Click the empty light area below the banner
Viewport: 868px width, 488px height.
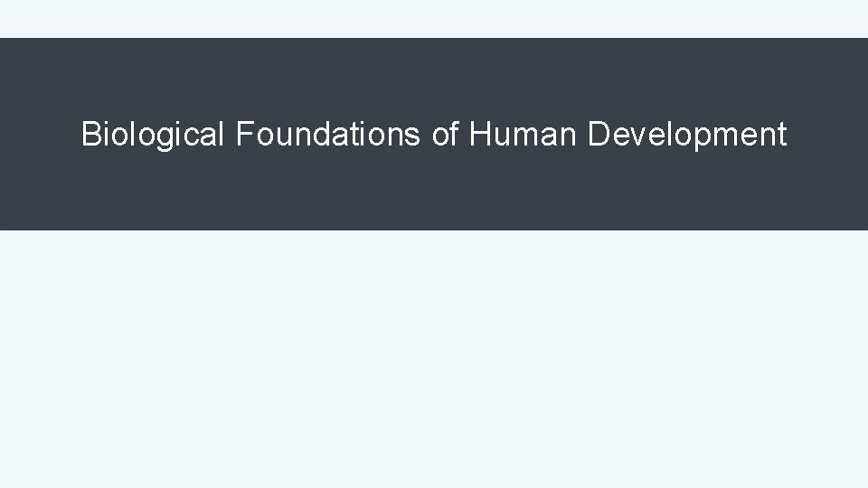pos(434,360)
